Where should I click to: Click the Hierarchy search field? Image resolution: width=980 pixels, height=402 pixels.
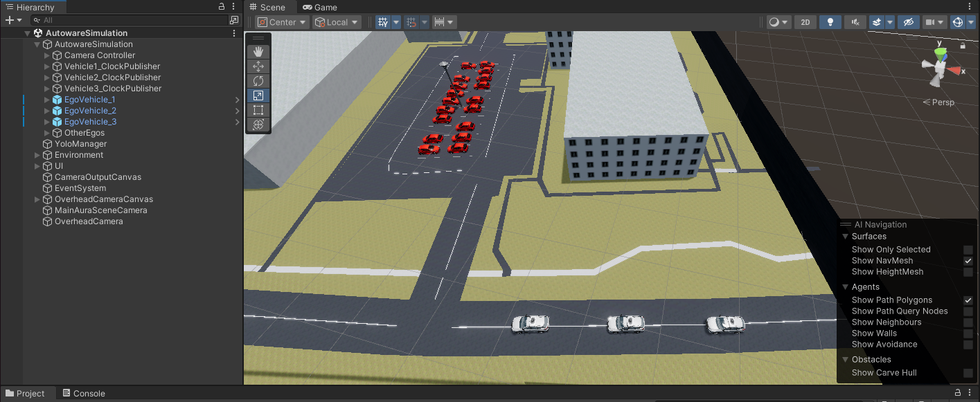[x=132, y=20]
